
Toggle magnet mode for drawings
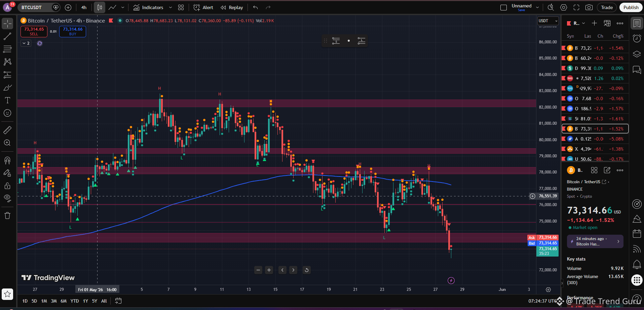(7, 160)
